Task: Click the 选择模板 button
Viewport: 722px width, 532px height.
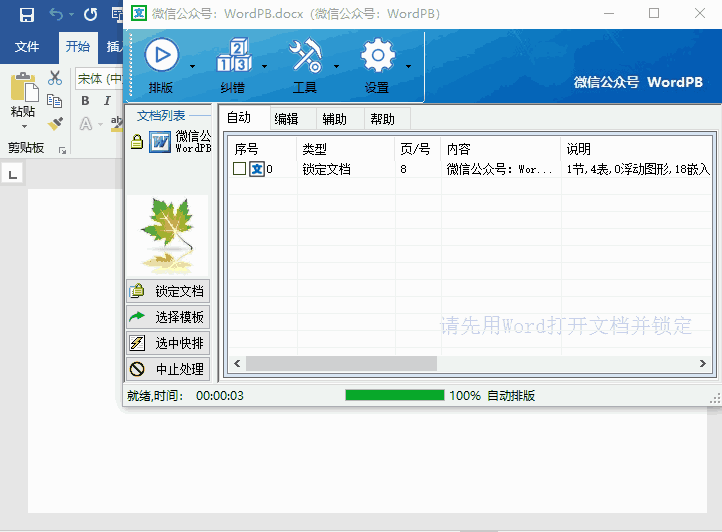Action: click(x=168, y=317)
